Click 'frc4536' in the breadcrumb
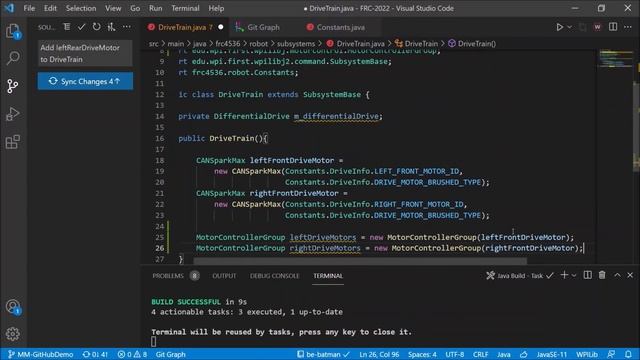 (228, 44)
